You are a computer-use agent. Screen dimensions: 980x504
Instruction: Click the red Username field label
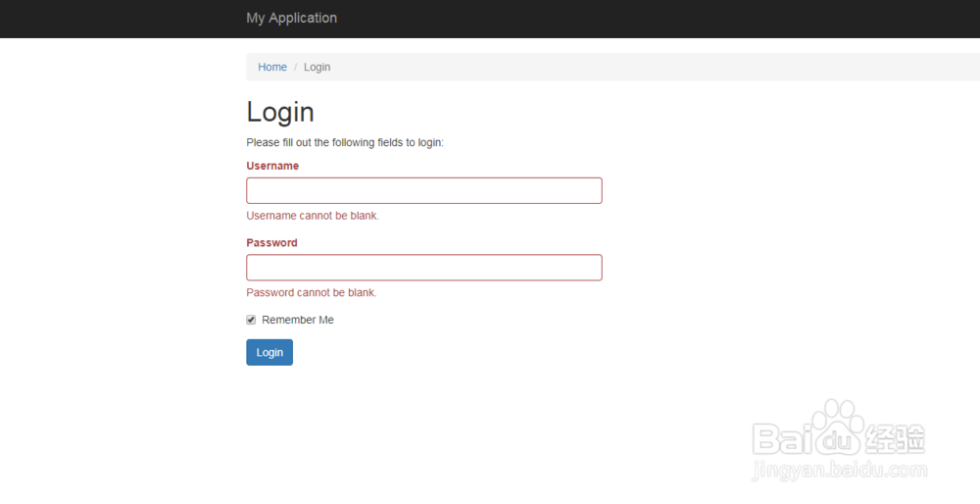[x=272, y=166]
